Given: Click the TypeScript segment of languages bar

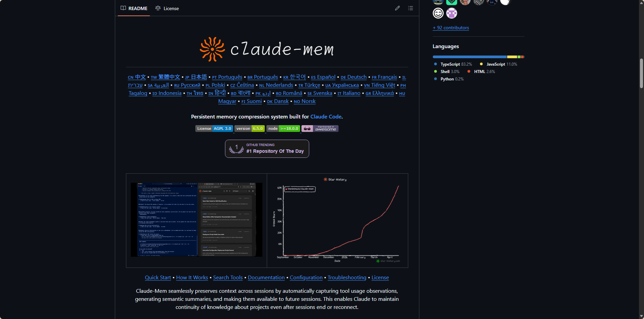Looking at the screenshot, I should coord(470,57).
